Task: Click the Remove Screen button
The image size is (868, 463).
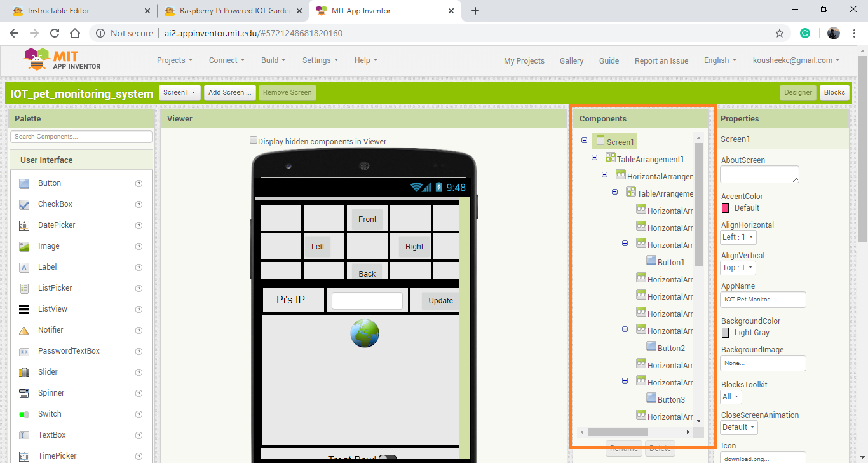Action: [x=287, y=93]
